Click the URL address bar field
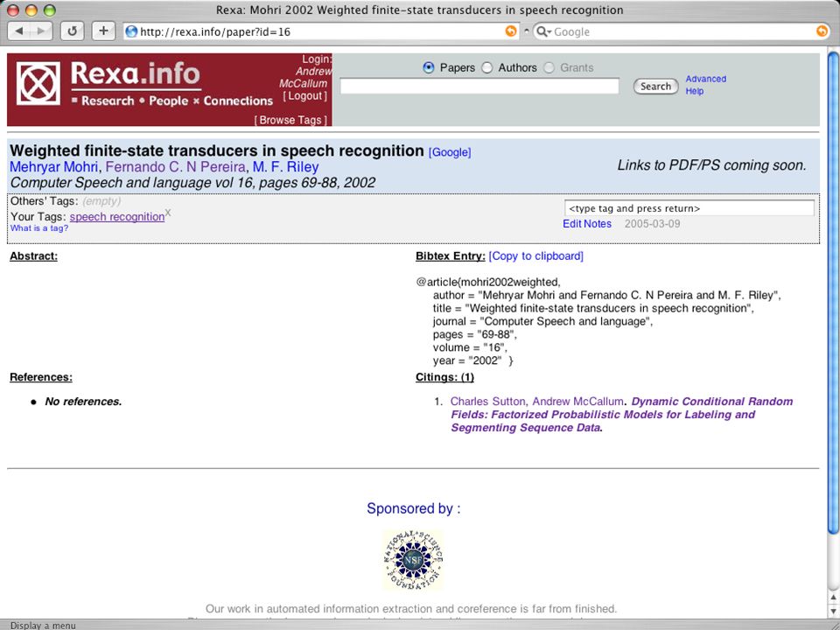Image resolution: width=840 pixels, height=630 pixels. click(321, 31)
